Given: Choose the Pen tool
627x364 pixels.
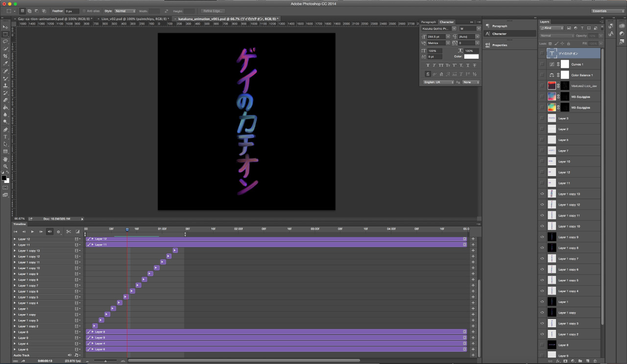Looking at the screenshot, I should (5, 130).
